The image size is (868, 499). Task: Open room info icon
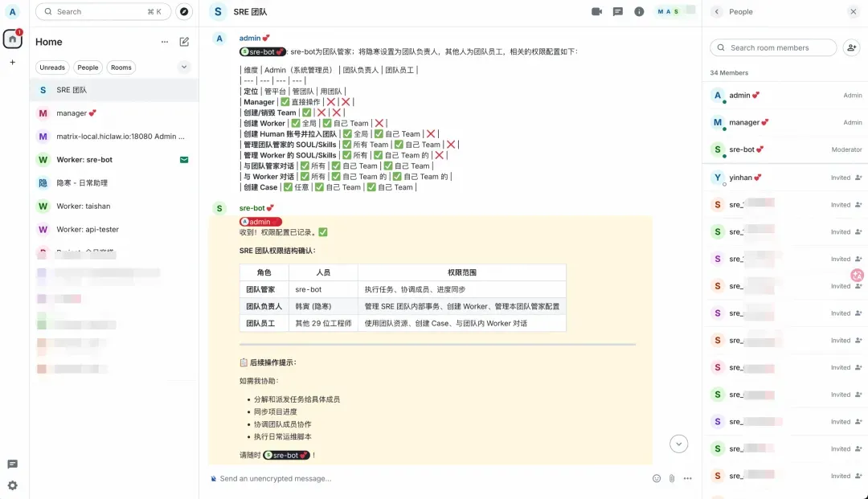click(639, 11)
